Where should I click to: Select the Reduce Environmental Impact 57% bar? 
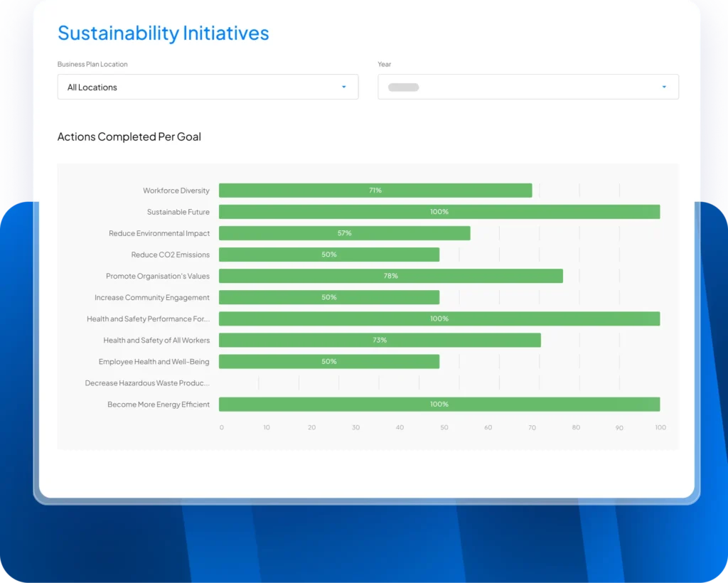pyautogui.click(x=344, y=233)
